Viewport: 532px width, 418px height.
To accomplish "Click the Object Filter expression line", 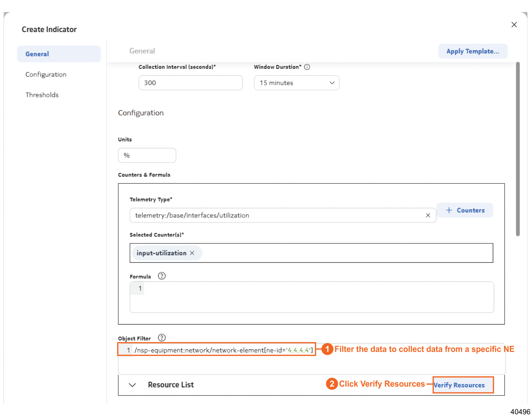I will click(x=223, y=350).
